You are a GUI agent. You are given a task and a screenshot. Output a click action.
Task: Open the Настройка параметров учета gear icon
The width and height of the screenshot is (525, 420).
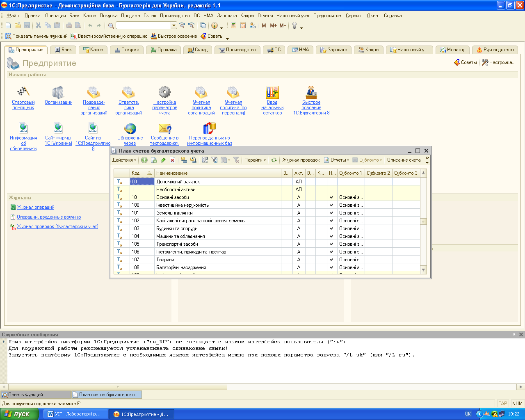[164, 92]
